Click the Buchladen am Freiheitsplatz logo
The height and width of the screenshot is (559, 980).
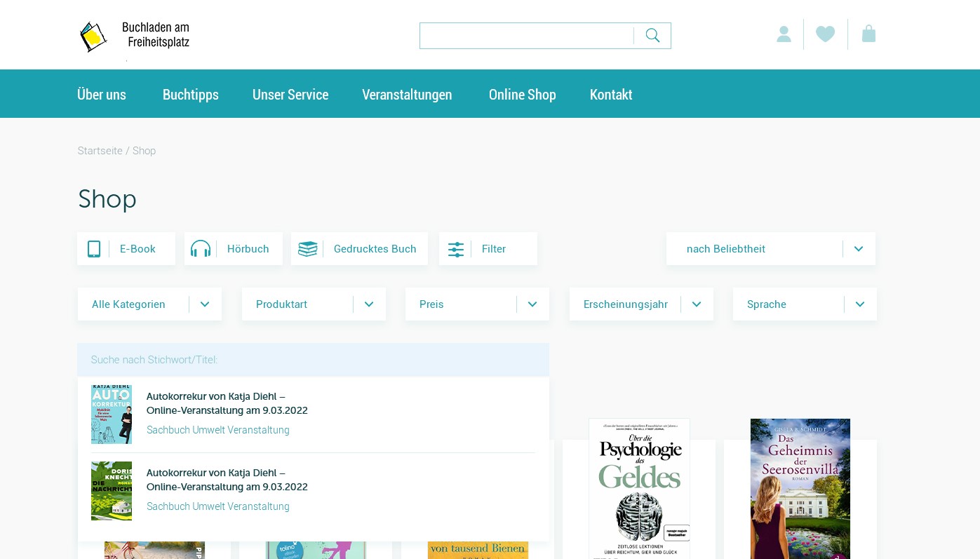coord(135,36)
